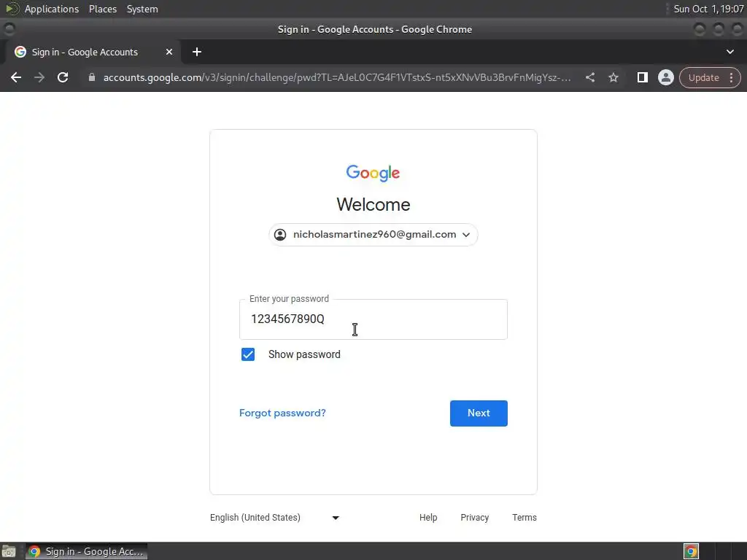Click the show desktop icon in bottom panel
The height and width of the screenshot is (560, 747).
pyautogui.click(x=9, y=551)
